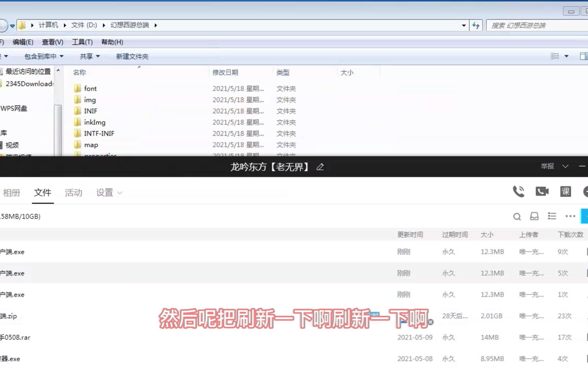Select the 0508.rar file row
The image size is (588, 368).
click(294, 337)
